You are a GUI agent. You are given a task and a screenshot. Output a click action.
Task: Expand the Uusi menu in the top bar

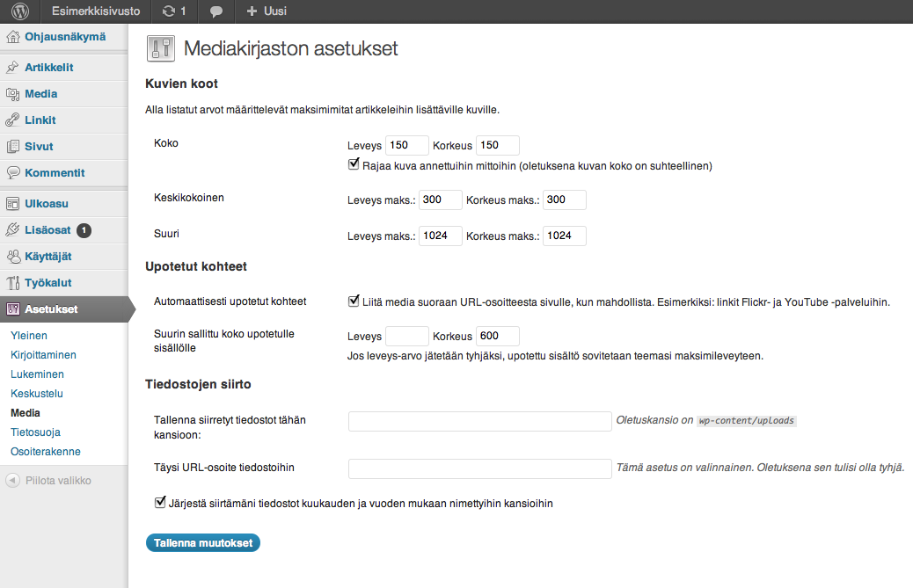click(x=267, y=11)
